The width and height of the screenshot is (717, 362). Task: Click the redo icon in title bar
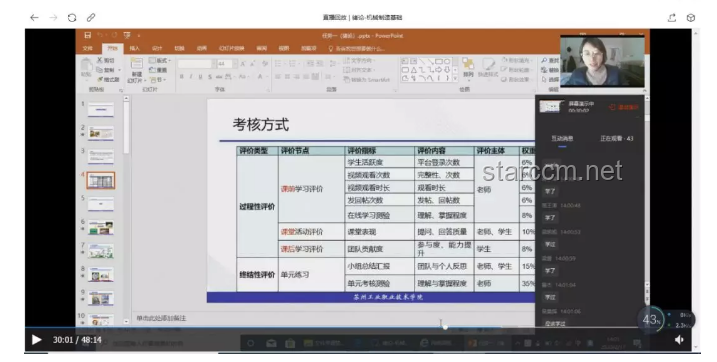[114, 35]
